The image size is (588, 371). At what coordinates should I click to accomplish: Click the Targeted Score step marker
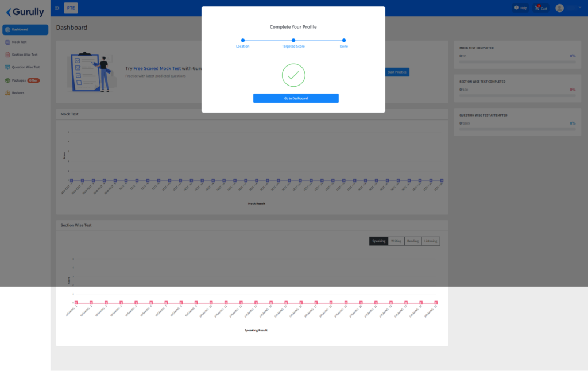coord(293,41)
